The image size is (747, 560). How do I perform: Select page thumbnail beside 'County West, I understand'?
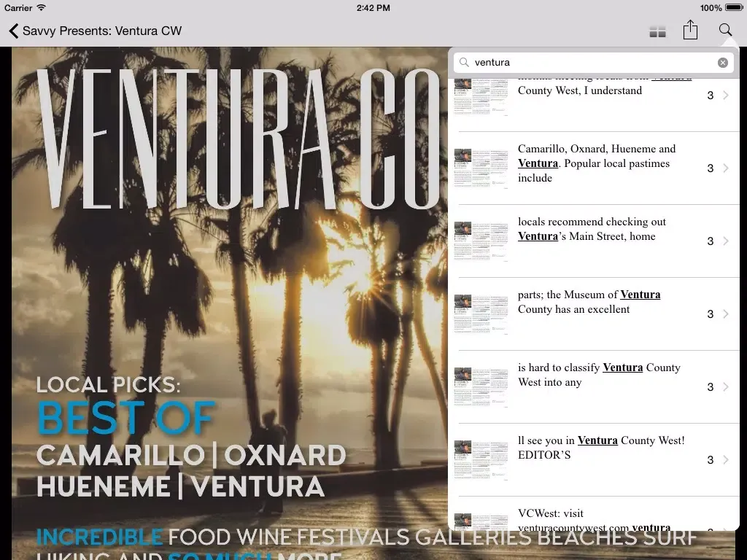481,97
